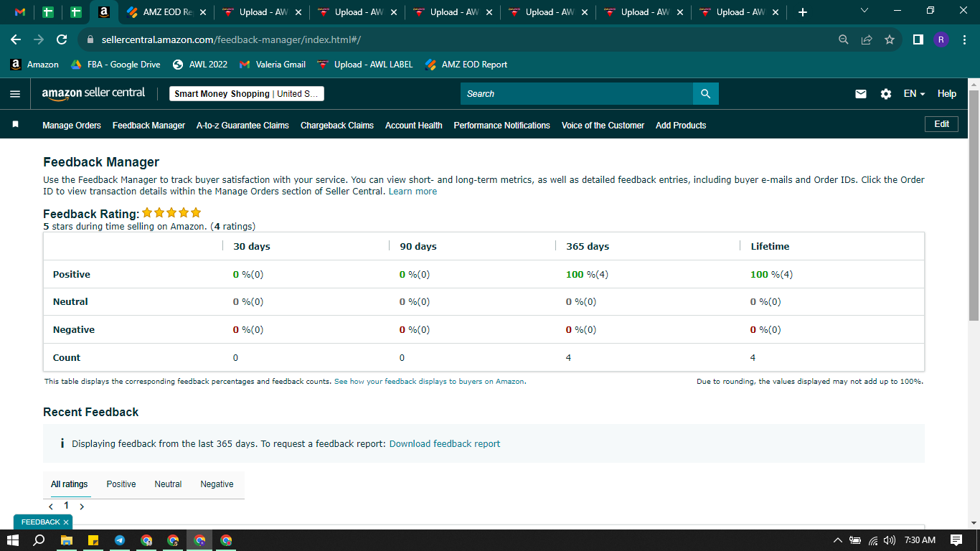Toggle the browser side panel
980x551 pixels.
[x=918, y=39]
